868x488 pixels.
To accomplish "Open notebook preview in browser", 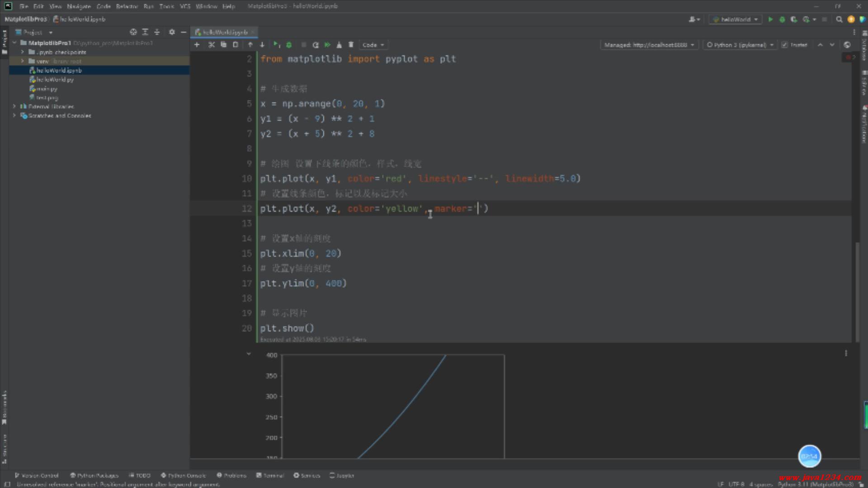I will pos(847,45).
